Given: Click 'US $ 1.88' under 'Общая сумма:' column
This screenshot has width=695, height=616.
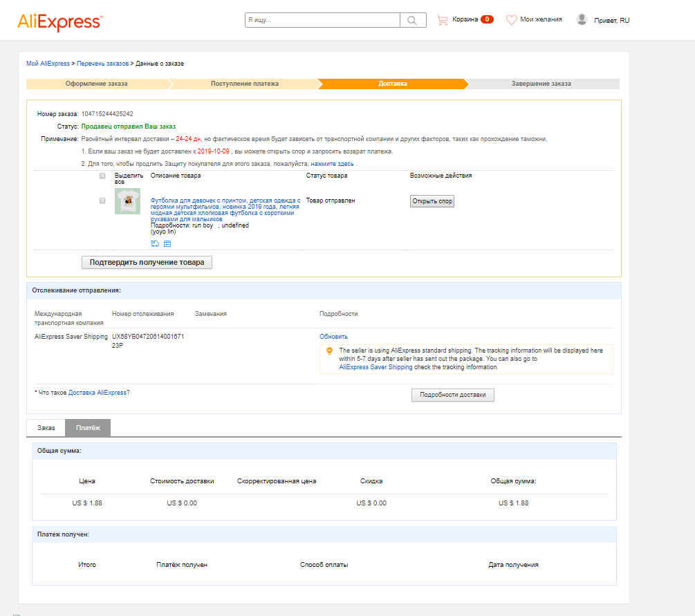Looking at the screenshot, I should [x=513, y=503].
